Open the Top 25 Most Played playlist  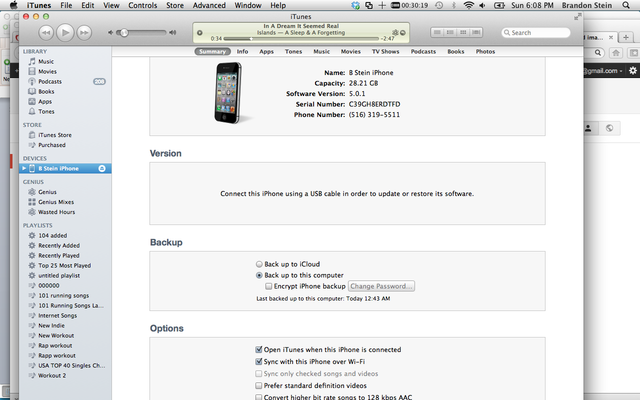pos(64,265)
